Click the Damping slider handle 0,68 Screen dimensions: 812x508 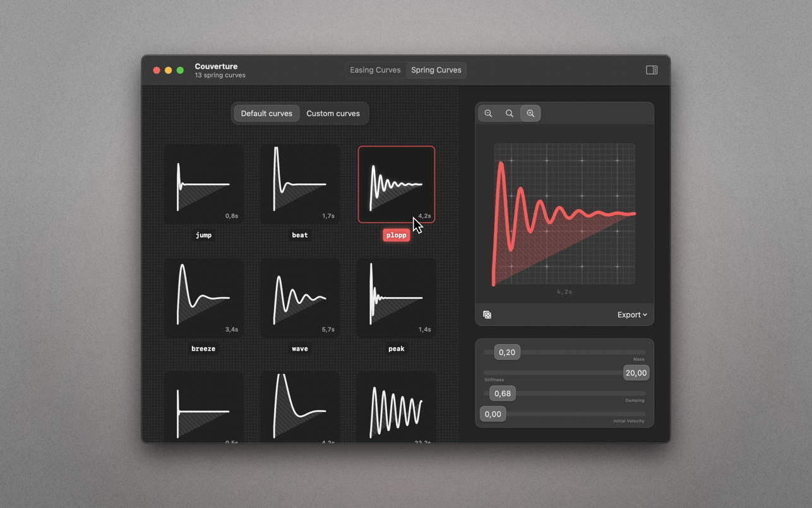[503, 393]
